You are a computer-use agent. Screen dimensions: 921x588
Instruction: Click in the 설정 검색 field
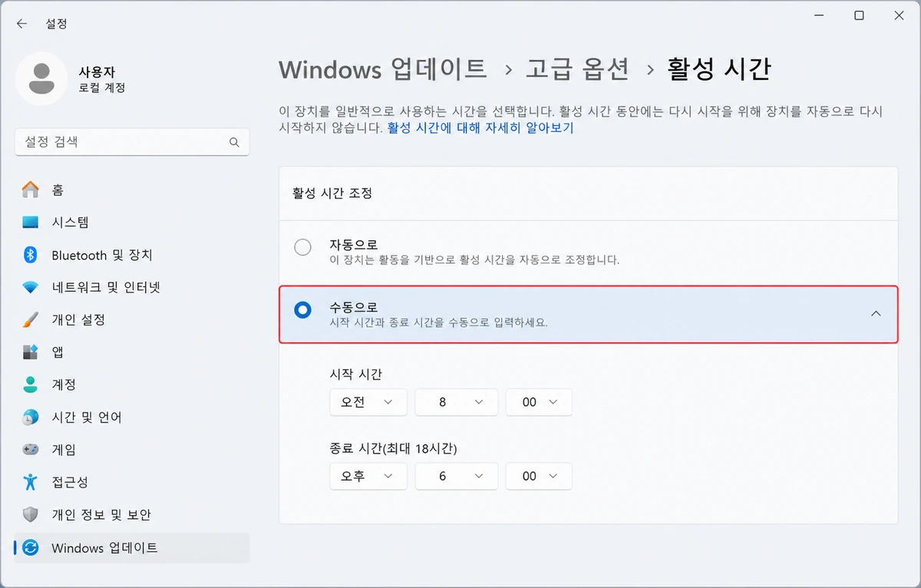[132, 142]
